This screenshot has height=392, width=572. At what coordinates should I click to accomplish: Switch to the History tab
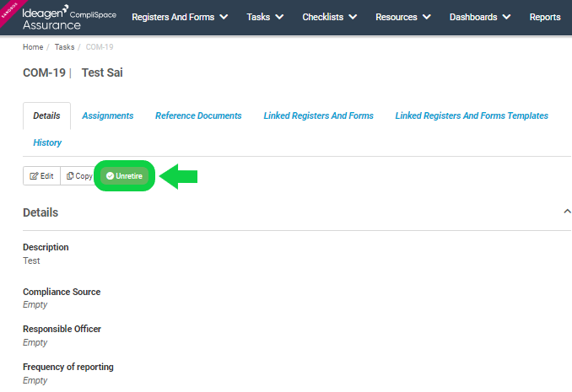(x=47, y=142)
